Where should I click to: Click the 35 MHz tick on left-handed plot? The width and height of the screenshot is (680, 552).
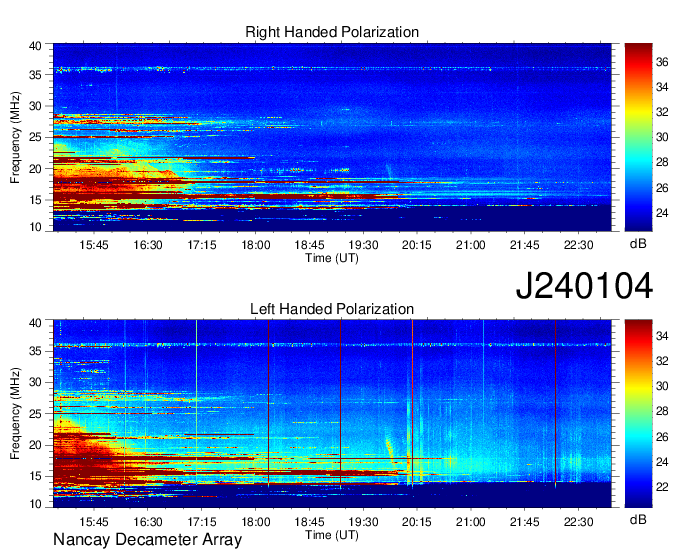coord(35,351)
